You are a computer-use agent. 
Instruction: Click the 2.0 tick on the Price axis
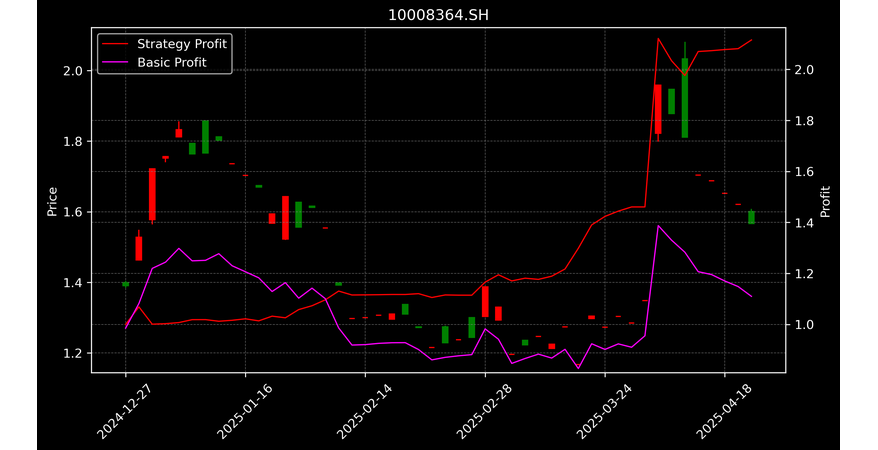click(74, 71)
